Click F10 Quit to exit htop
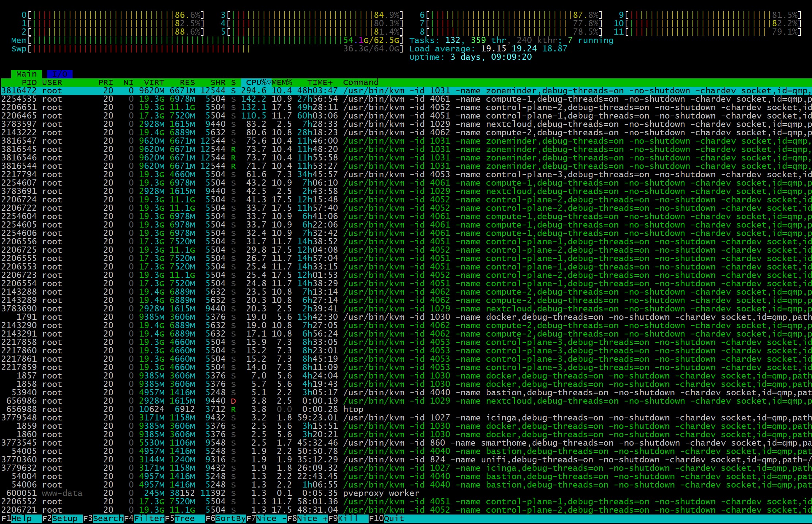This screenshot has width=812, height=524. click(393, 519)
